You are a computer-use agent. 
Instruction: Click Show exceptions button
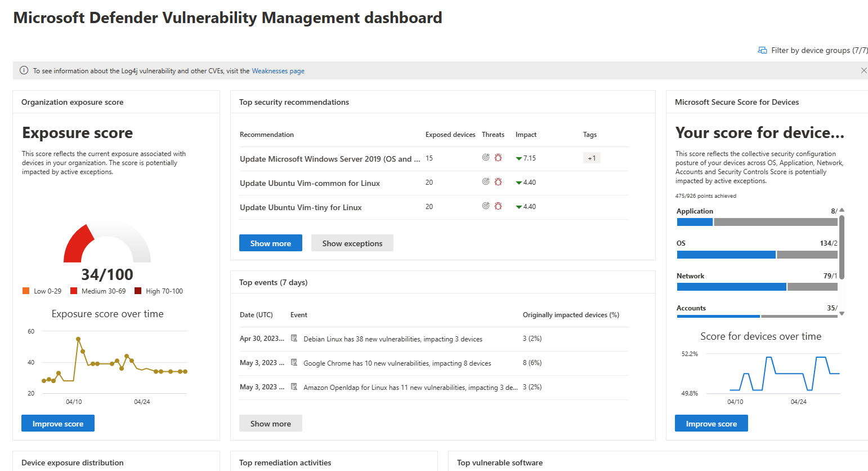(x=352, y=243)
